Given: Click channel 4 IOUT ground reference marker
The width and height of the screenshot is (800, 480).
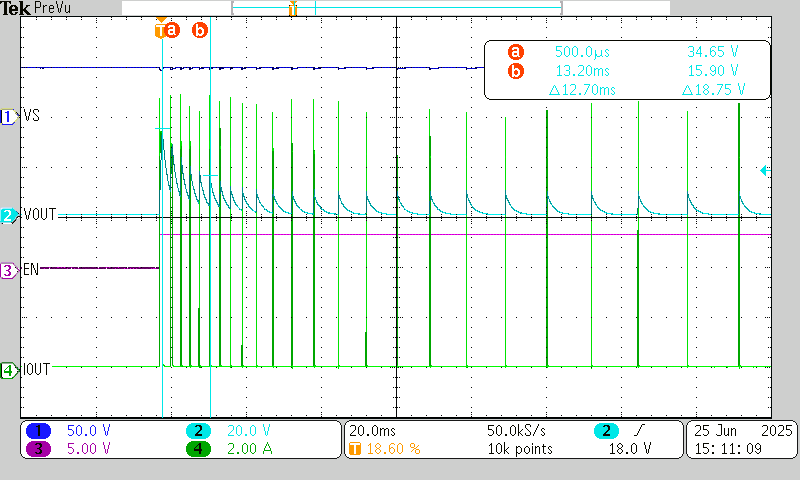Looking at the screenshot, I should point(9,369).
